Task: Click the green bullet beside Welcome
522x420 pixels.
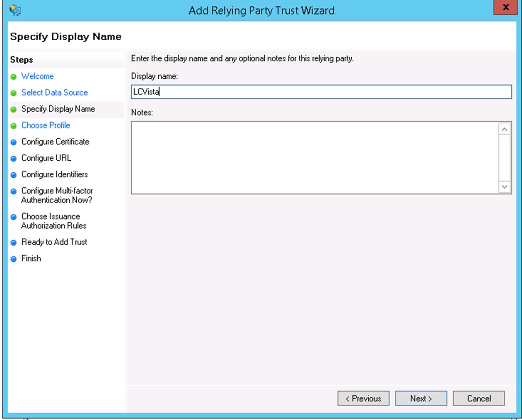Action: (x=14, y=77)
